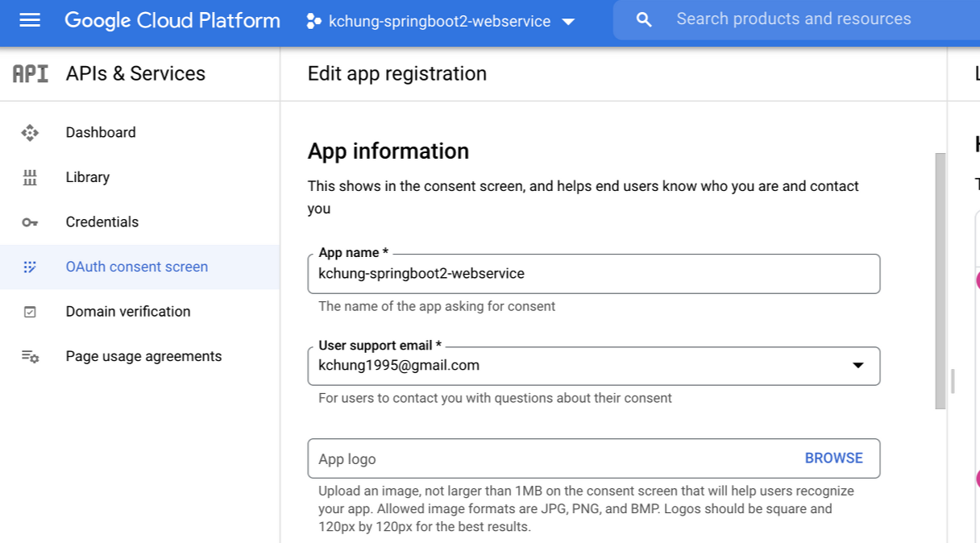Click the App information heading
The height and width of the screenshot is (543, 980).
[x=388, y=151]
